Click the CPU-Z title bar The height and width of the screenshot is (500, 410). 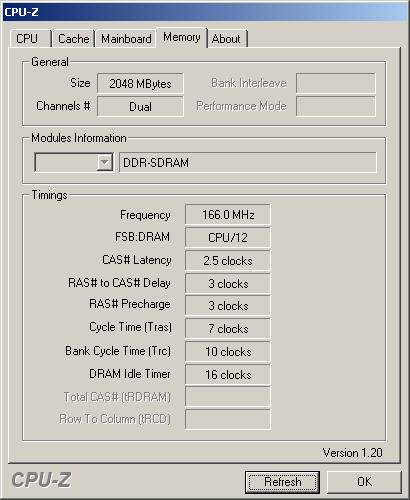coord(205,12)
